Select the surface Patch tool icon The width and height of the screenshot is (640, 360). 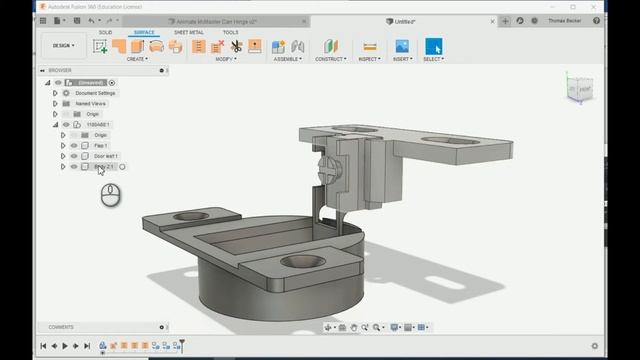[119, 47]
